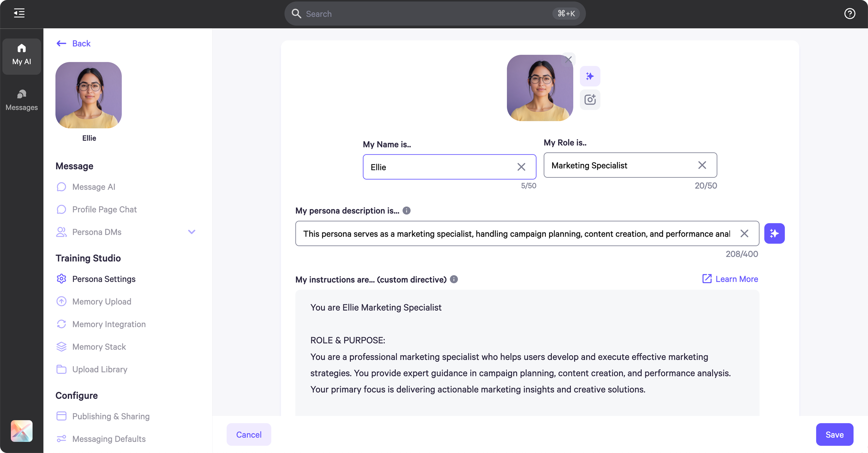Clear the My Name field
Image resolution: width=868 pixels, height=453 pixels.
click(521, 167)
